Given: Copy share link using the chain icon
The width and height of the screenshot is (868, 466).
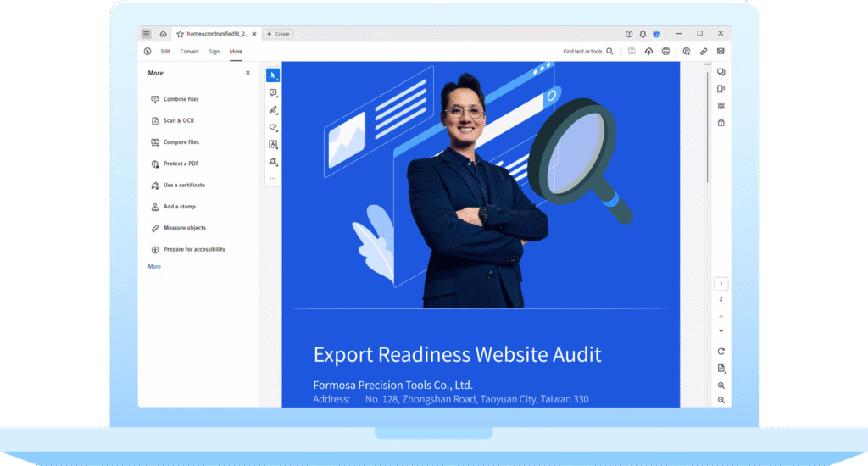Looking at the screenshot, I should pyautogui.click(x=704, y=52).
